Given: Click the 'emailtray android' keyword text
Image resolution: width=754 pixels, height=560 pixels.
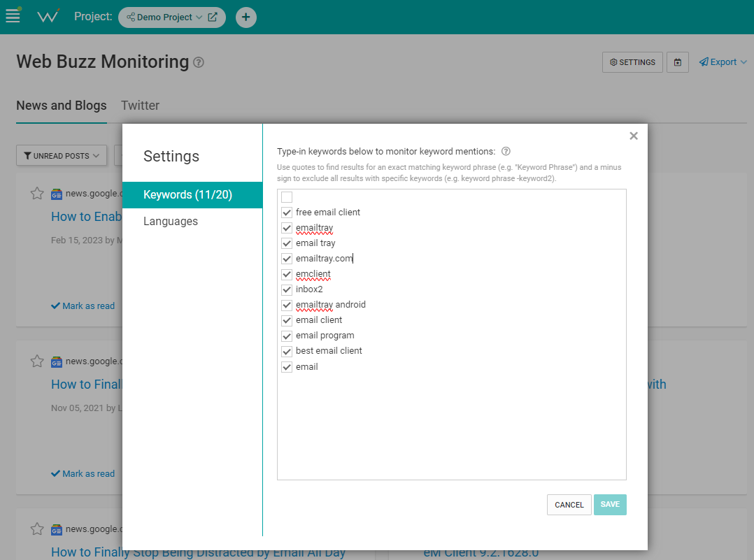Looking at the screenshot, I should 331,305.
